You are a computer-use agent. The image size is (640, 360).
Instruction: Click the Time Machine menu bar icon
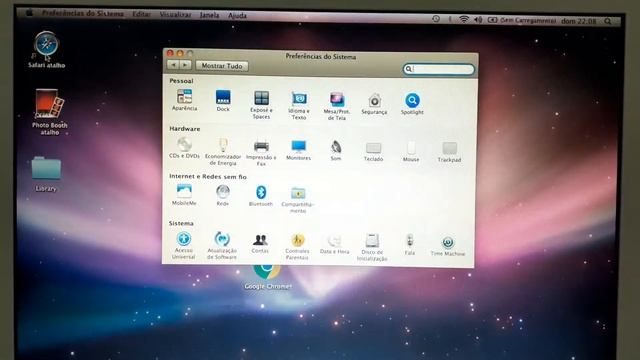(436, 19)
